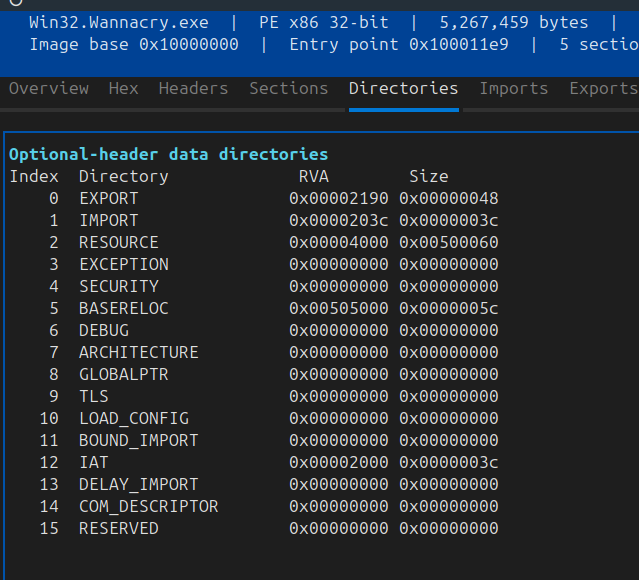Click index number 15
This screenshot has height=580, width=639.
(x=49, y=529)
